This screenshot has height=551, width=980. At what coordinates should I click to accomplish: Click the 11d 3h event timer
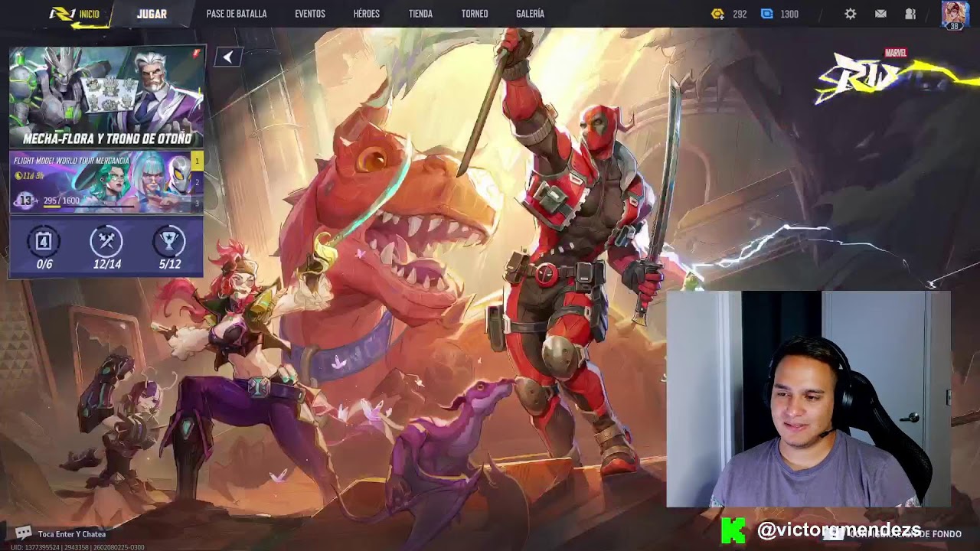[x=30, y=176]
